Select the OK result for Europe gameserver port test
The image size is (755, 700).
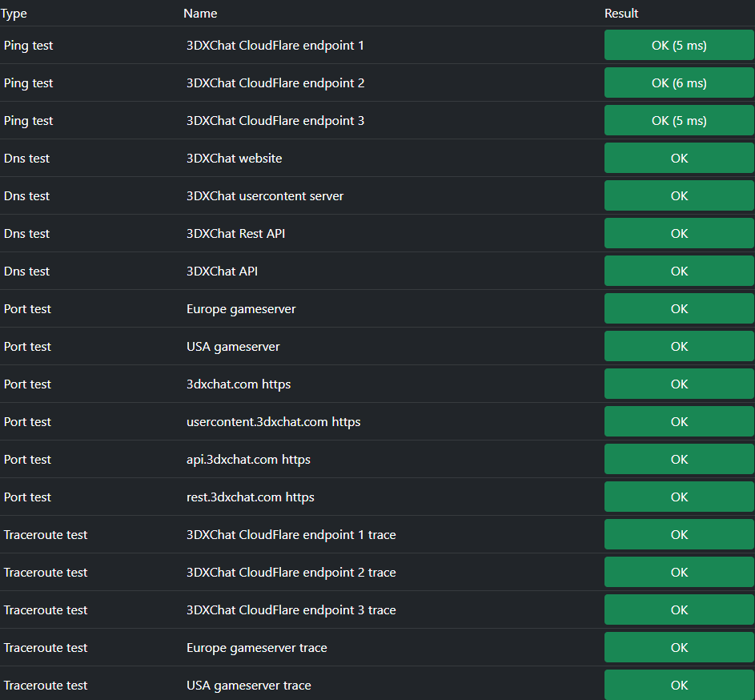[x=678, y=308]
